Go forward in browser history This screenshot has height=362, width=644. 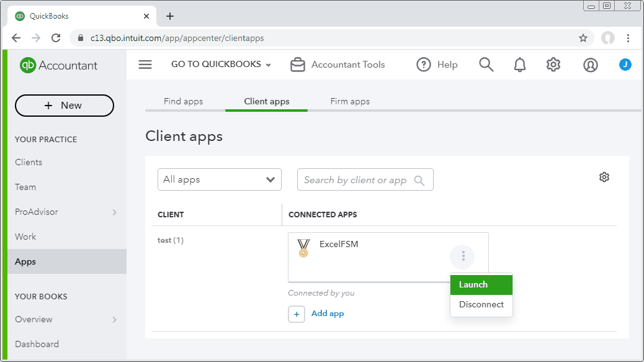coord(36,38)
